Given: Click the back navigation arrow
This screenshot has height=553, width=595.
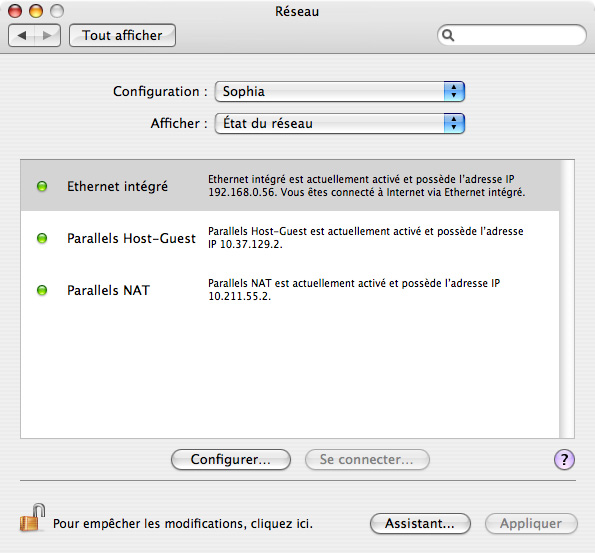Looking at the screenshot, I should (x=22, y=36).
